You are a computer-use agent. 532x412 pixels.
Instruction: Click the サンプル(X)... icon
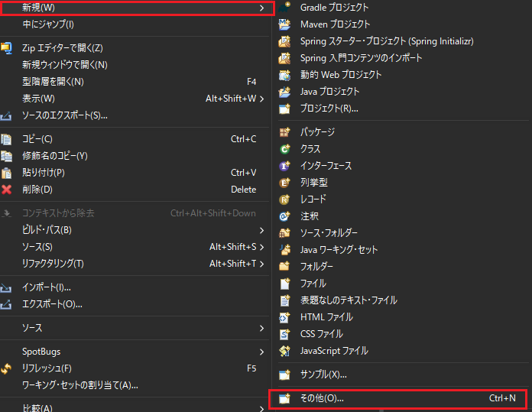click(284, 375)
